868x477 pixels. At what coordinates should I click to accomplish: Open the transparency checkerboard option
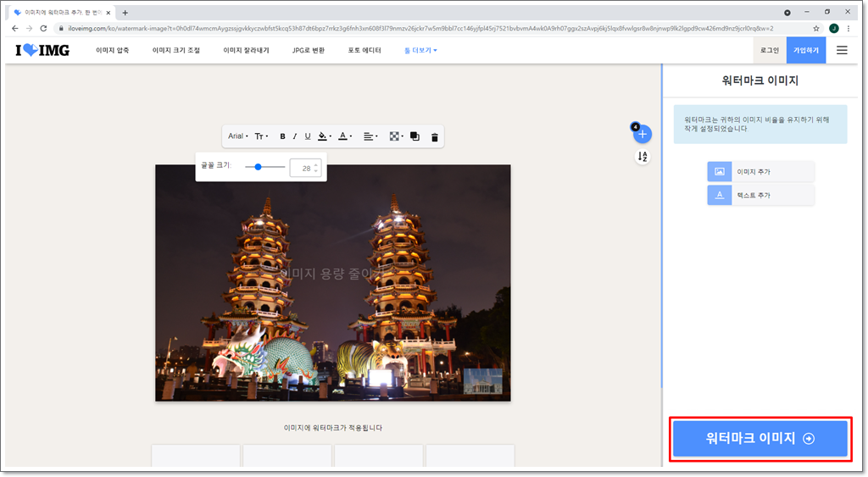[396, 136]
